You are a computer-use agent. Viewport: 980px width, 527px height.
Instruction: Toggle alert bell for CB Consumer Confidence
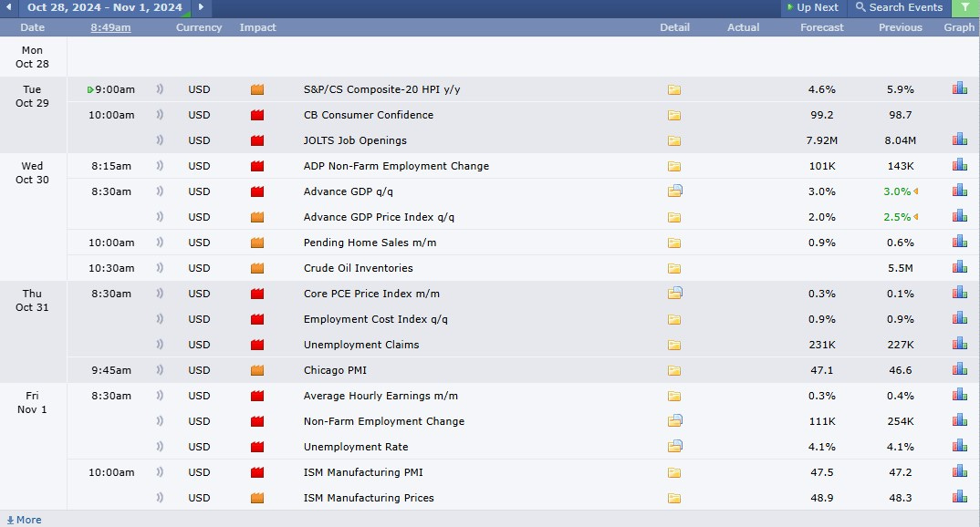click(x=160, y=115)
